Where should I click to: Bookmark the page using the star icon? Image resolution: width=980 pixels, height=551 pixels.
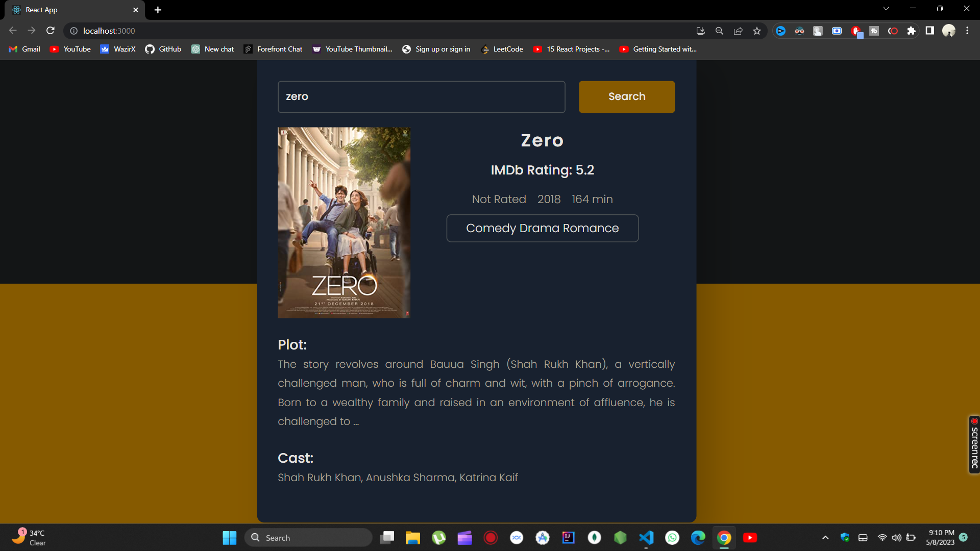757,31
